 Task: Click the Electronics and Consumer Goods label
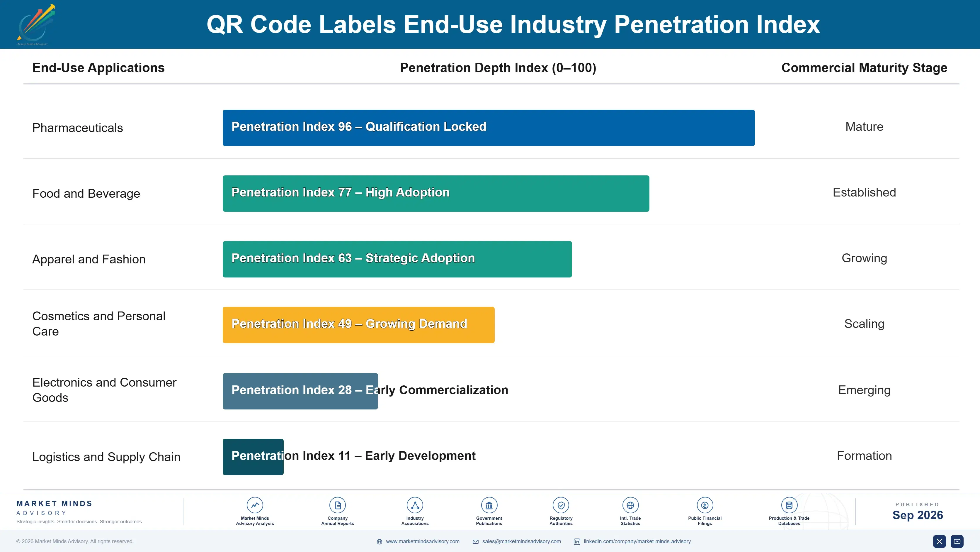click(x=104, y=390)
